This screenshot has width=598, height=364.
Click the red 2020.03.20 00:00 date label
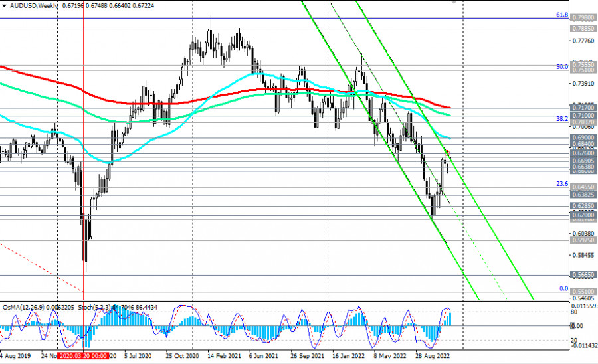coord(83,356)
